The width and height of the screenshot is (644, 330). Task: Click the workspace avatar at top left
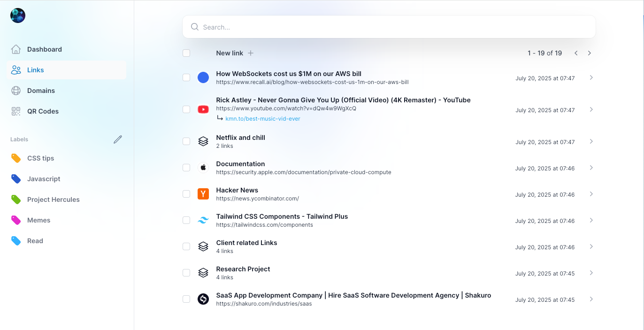tap(17, 15)
